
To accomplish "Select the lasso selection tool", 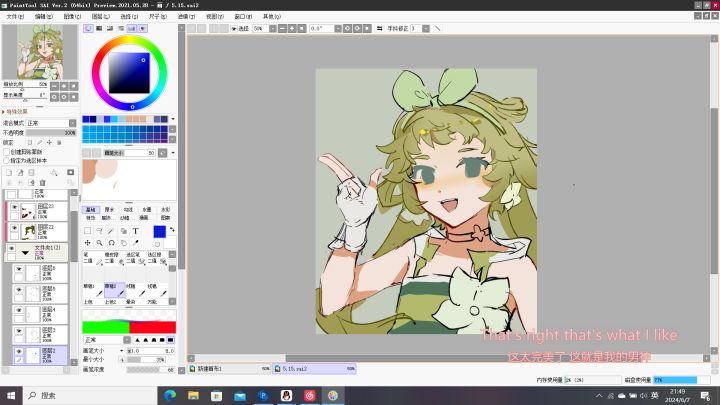I will point(99,231).
